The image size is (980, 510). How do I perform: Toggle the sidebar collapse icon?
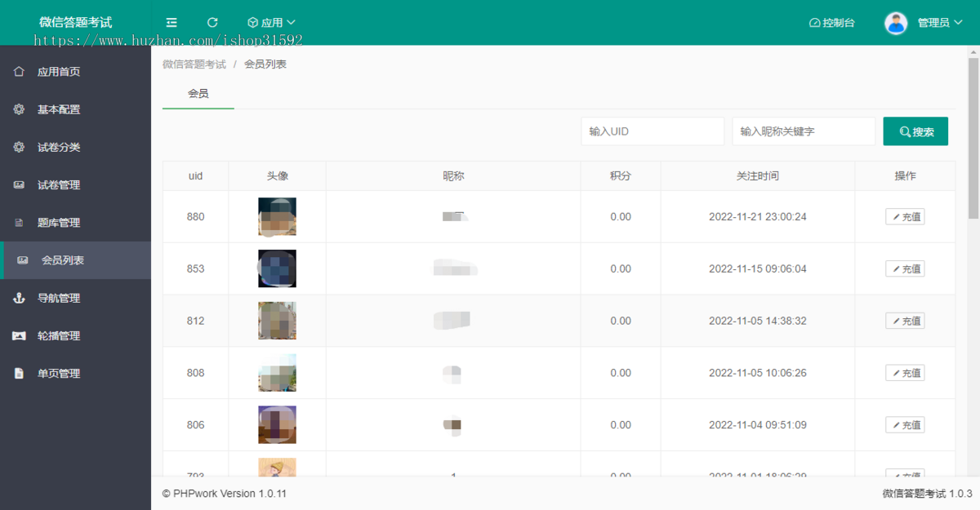pyautogui.click(x=171, y=23)
